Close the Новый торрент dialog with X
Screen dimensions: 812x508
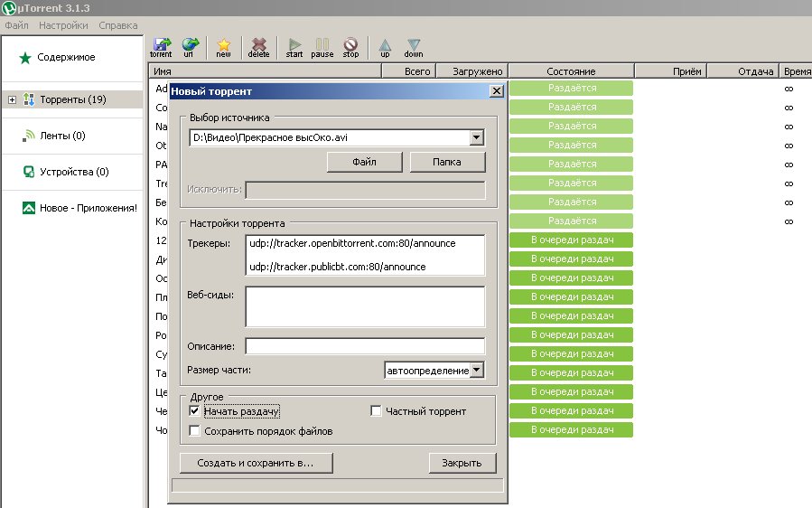tap(496, 91)
